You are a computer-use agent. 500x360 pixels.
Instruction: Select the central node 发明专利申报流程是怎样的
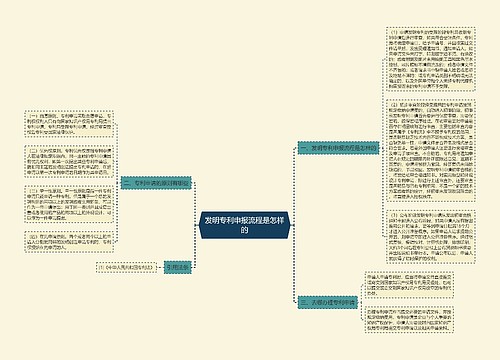pos(244,225)
